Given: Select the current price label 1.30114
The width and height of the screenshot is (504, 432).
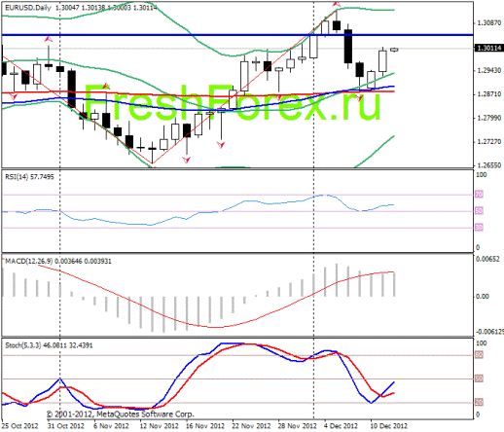Looking at the screenshot, I should [489, 48].
